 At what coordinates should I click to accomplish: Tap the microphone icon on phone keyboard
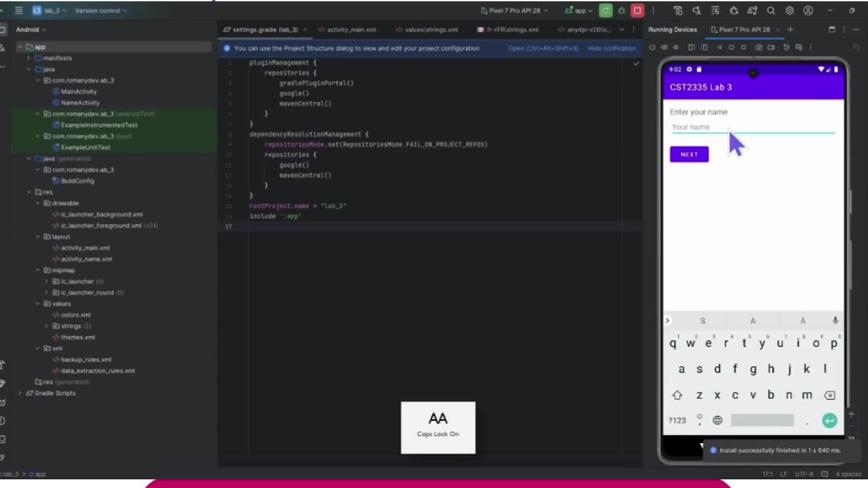pos(835,321)
